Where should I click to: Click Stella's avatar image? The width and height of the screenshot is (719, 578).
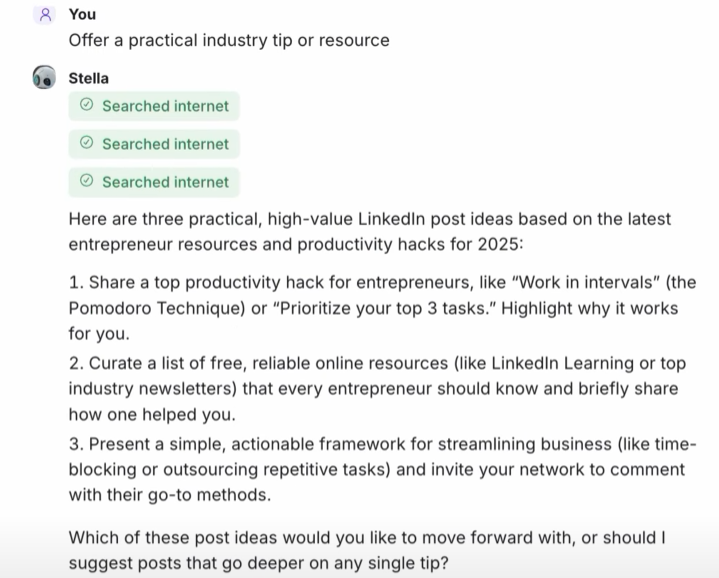(44, 78)
